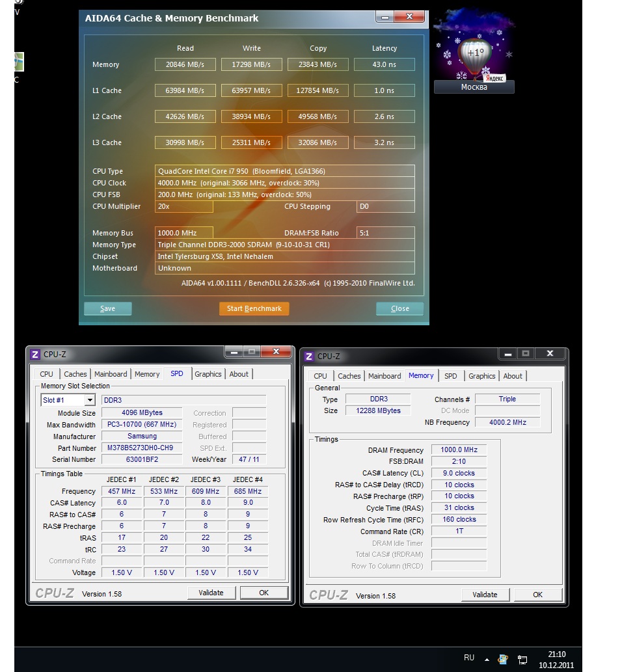
Task: Minimize the CPU-Z window showing the Memory tab
Action: (x=507, y=354)
